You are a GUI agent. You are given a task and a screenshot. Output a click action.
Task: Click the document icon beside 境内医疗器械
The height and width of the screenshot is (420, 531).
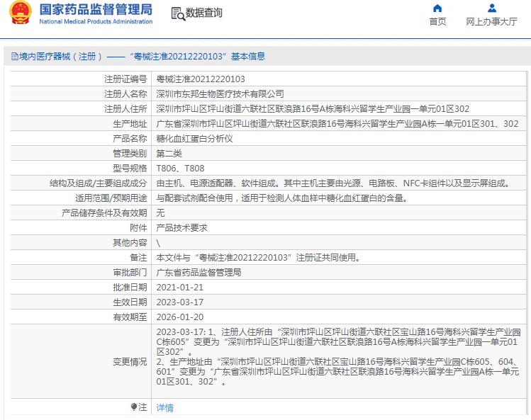pyautogui.click(x=13, y=57)
